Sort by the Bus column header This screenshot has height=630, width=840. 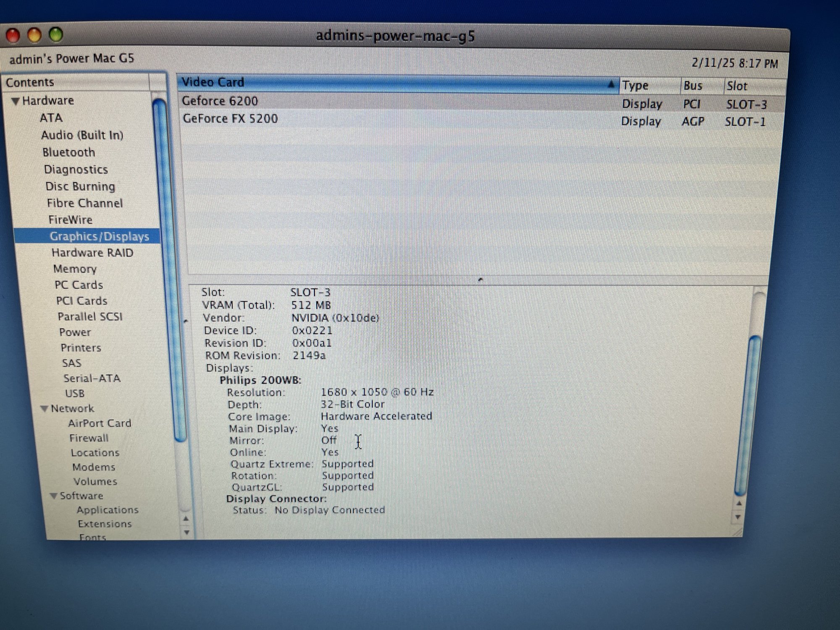[702, 86]
